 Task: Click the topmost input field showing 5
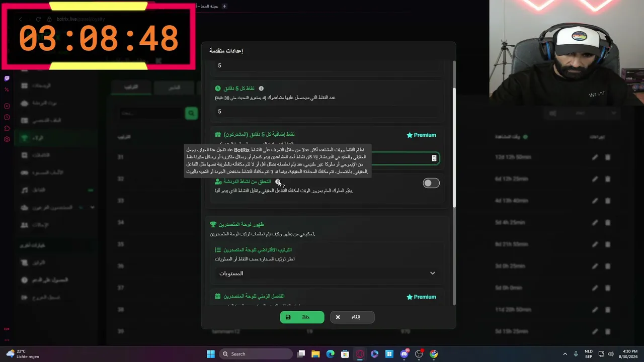coord(327,66)
